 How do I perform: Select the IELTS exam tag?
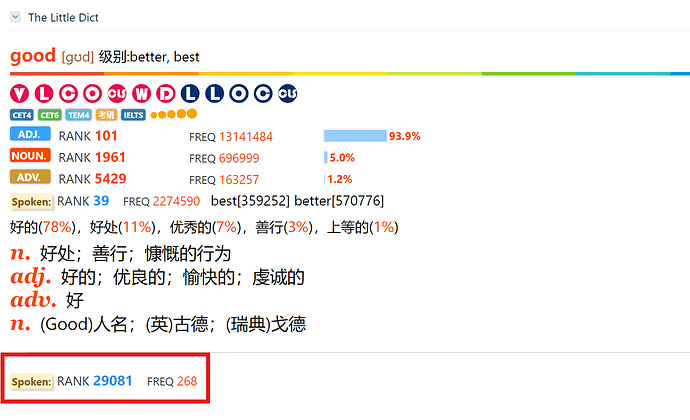(x=133, y=115)
